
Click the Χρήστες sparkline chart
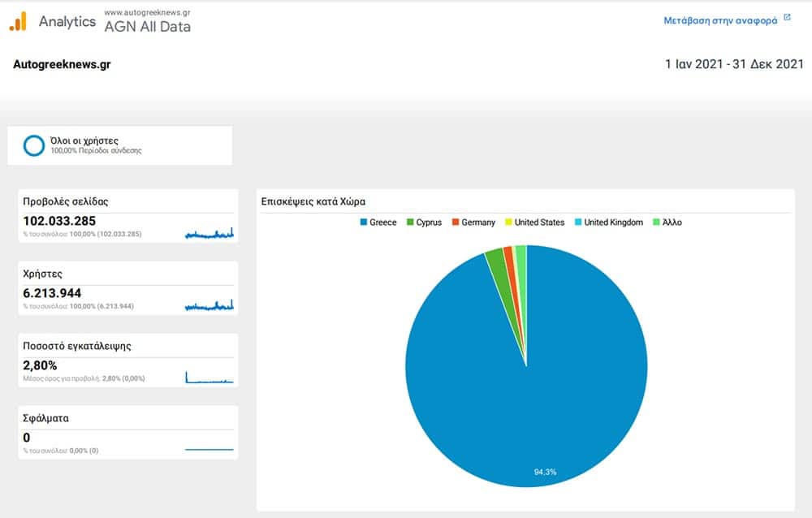click(209, 305)
